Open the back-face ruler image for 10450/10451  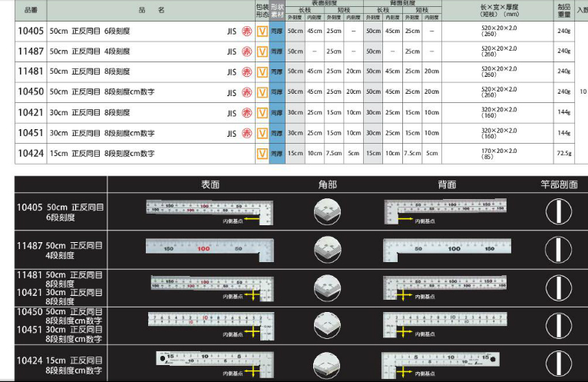[x=445, y=325]
